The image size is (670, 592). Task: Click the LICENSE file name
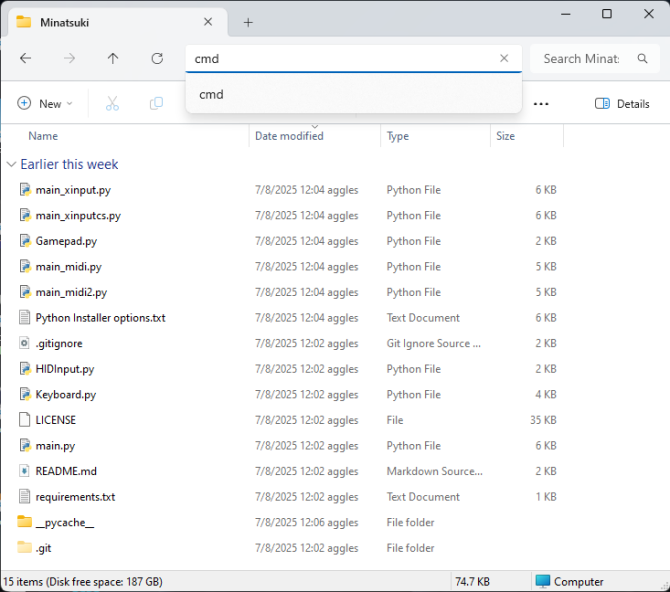pyautogui.click(x=56, y=420)
